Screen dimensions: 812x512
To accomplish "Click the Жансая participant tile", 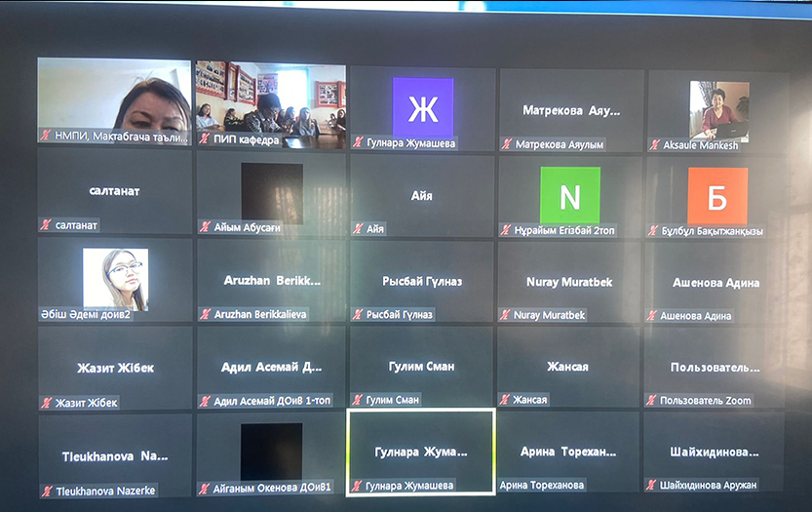I will click(x=567, y=367).
